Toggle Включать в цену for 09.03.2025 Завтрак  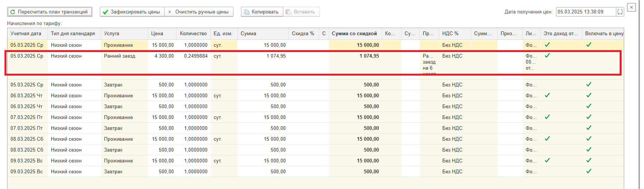pos(589,171)
